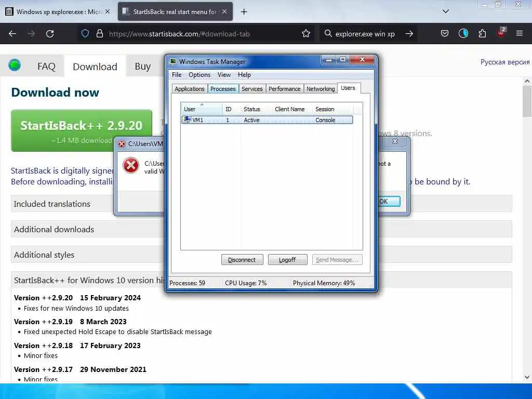Switch to Windows xp explorer.exe browser tab
Image resolution: width=532 pixels, height=399 pixels.
58,11
